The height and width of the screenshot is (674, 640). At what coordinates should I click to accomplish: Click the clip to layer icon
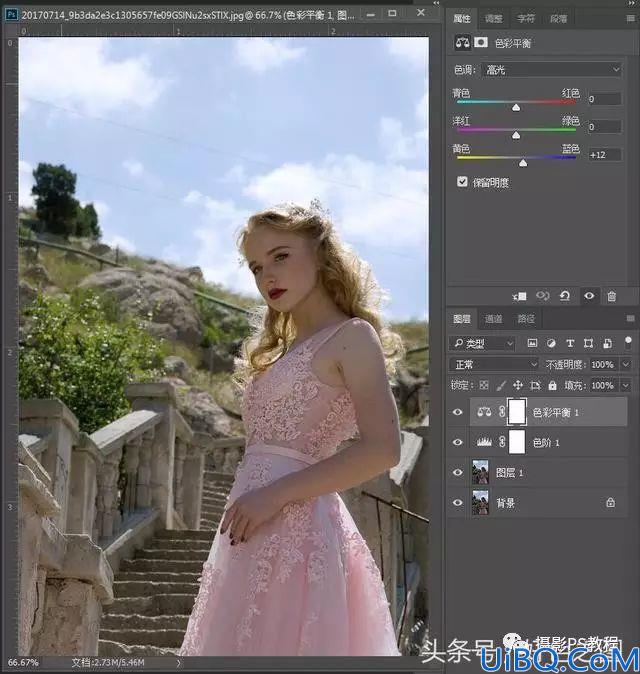click(520, 296)
